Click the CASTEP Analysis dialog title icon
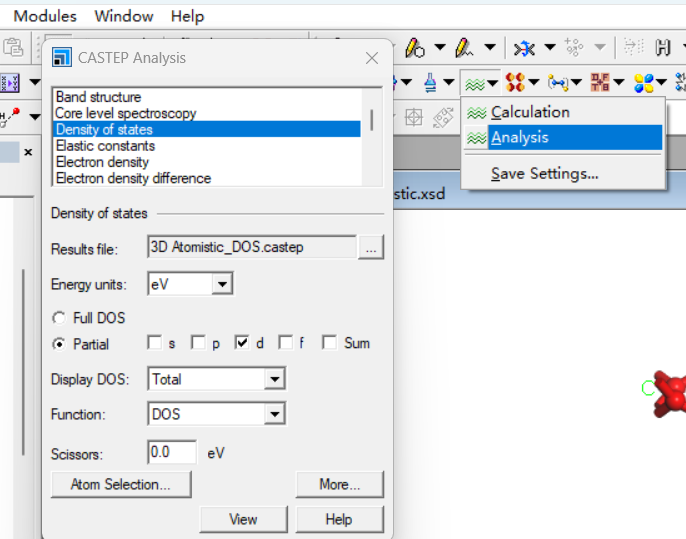Screen dimensions: 686x539 tap(62, 57)
